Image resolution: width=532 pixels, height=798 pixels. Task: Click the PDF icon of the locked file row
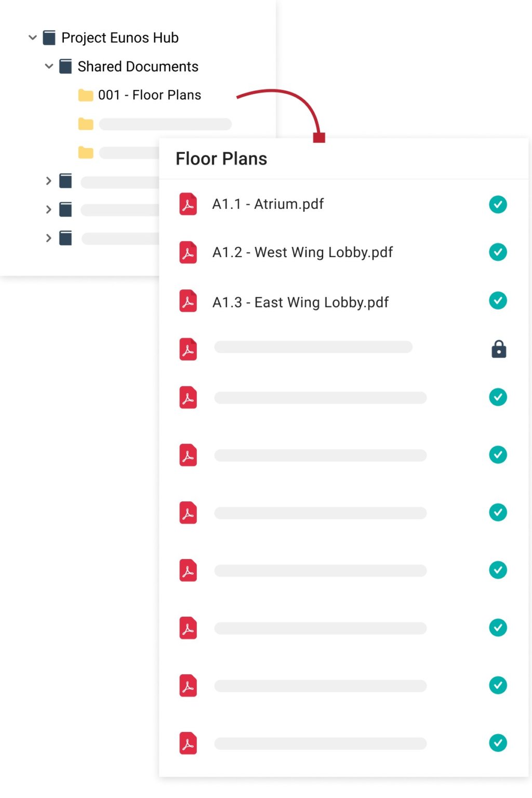pyautogui.click(x=188, y=349)
